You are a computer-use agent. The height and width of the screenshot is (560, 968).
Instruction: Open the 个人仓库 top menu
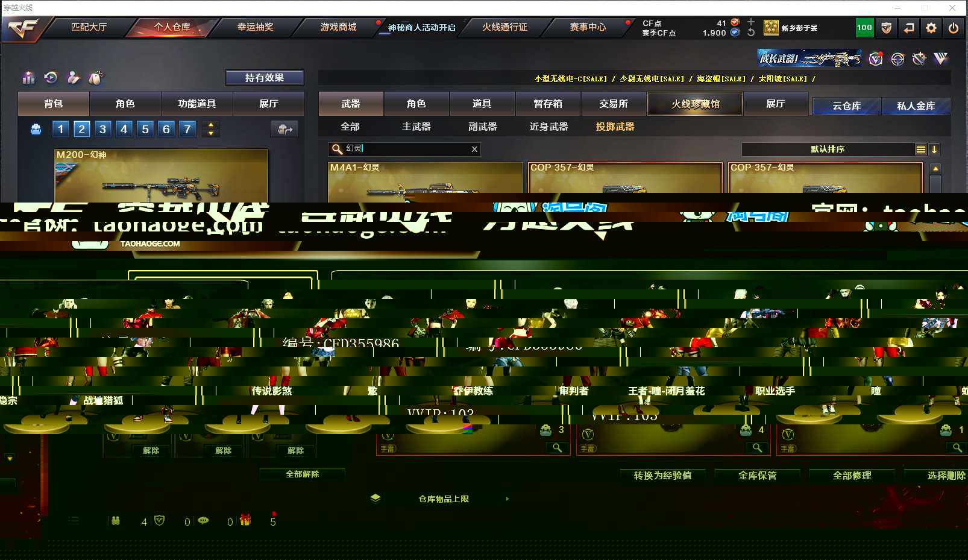pos(172,27)
